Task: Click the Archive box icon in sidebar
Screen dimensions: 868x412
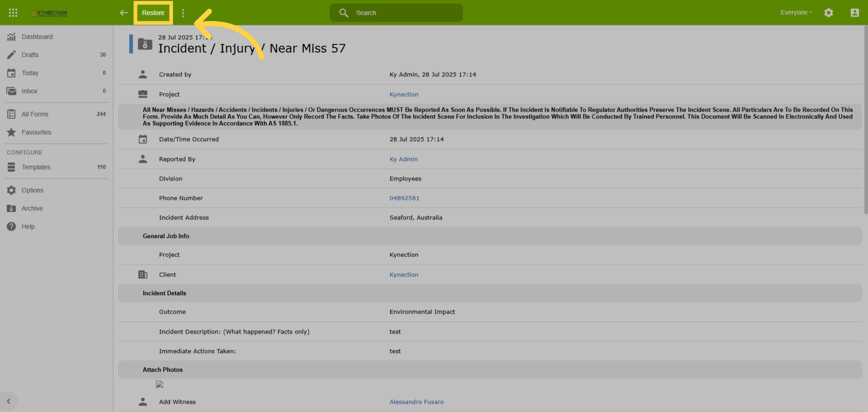Action: (x=12, y=208)
